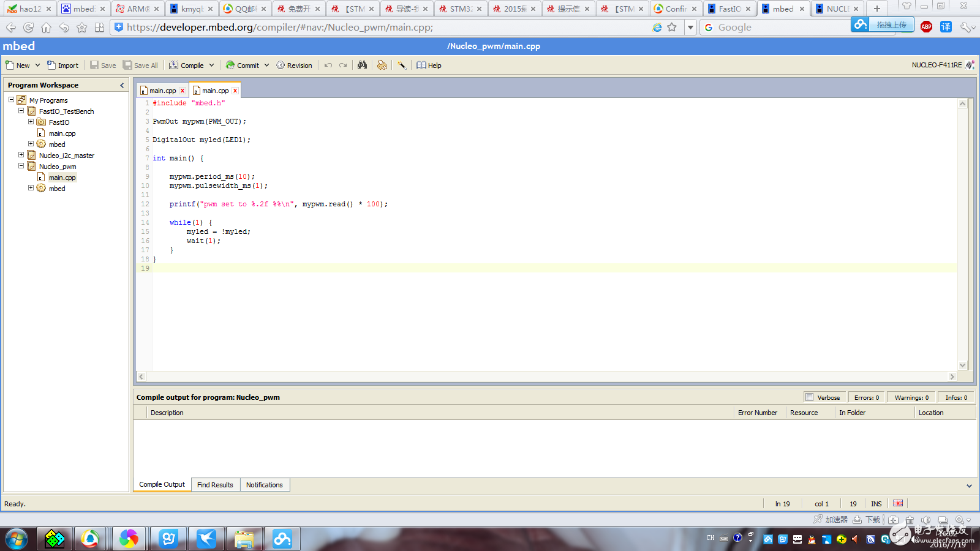Open the New button dropdown arrow
The width and height of the screenshot is (980, 551).
(37, 66)
